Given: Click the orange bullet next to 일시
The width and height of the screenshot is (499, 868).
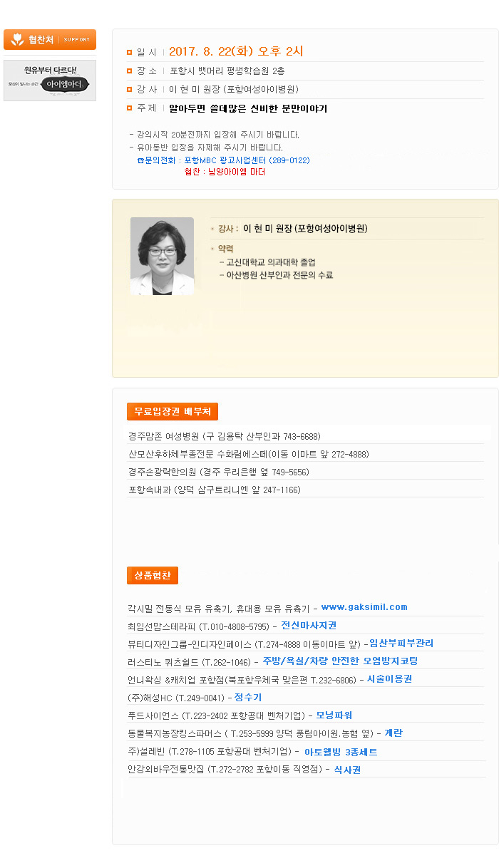Looking at the screenshot, I should [x=129, y=52].
